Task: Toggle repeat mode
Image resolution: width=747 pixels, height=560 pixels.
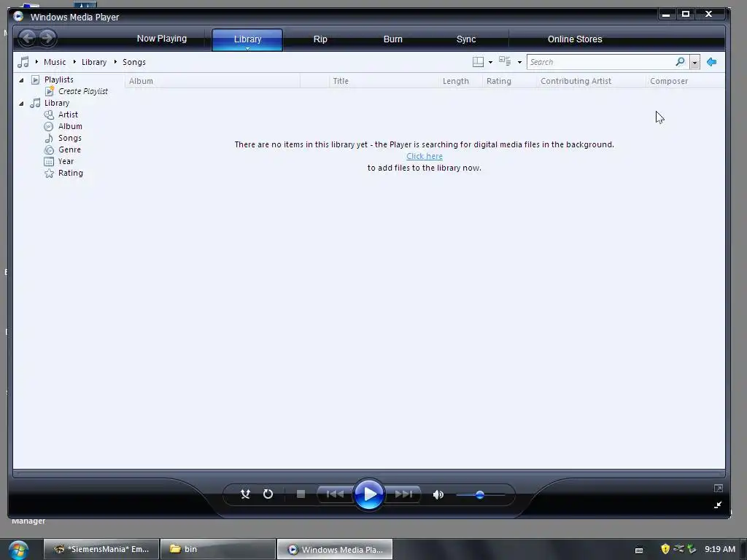Action: 268,494
